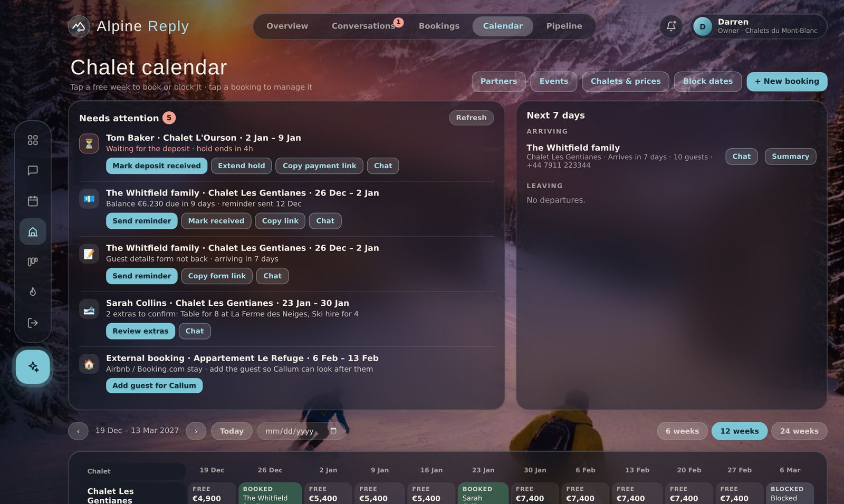
Task: Mark deposit received for Tom Baker
Action: click(x=157, y=166)
